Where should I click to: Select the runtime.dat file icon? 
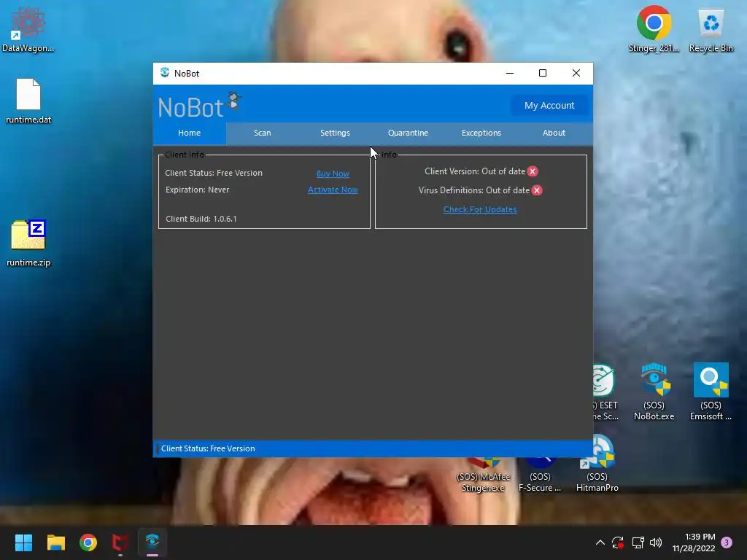(x=28, y=101)
